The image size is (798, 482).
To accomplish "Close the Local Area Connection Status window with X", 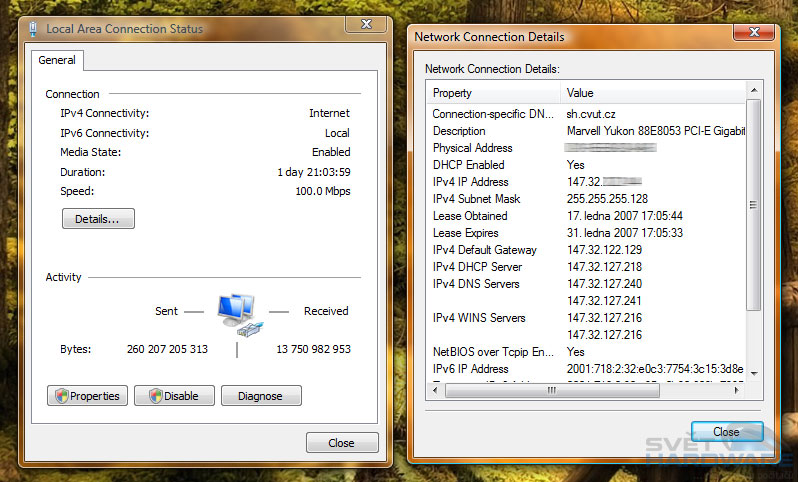I will tap(367, 25).
